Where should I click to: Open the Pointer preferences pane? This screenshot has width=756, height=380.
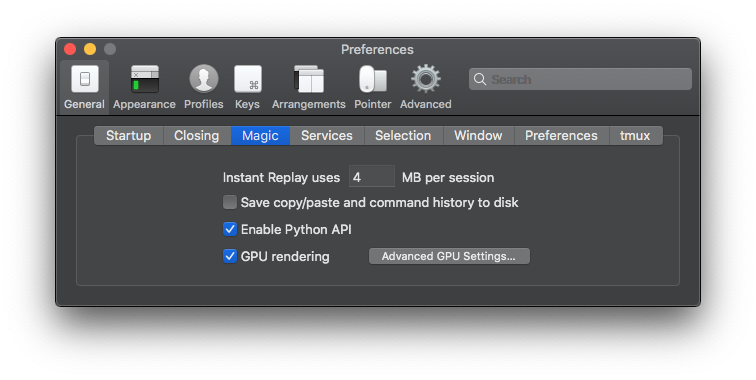pos(373,87)
